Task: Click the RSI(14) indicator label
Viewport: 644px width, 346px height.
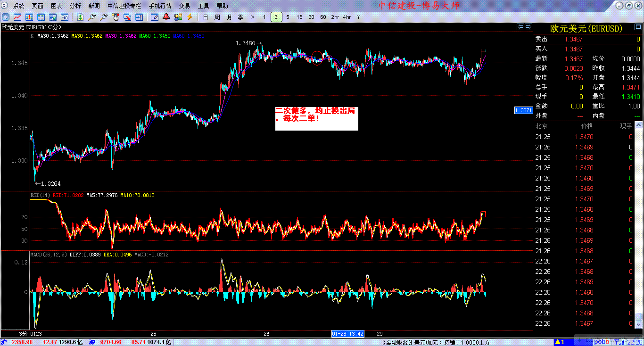Action: (41, 195)
